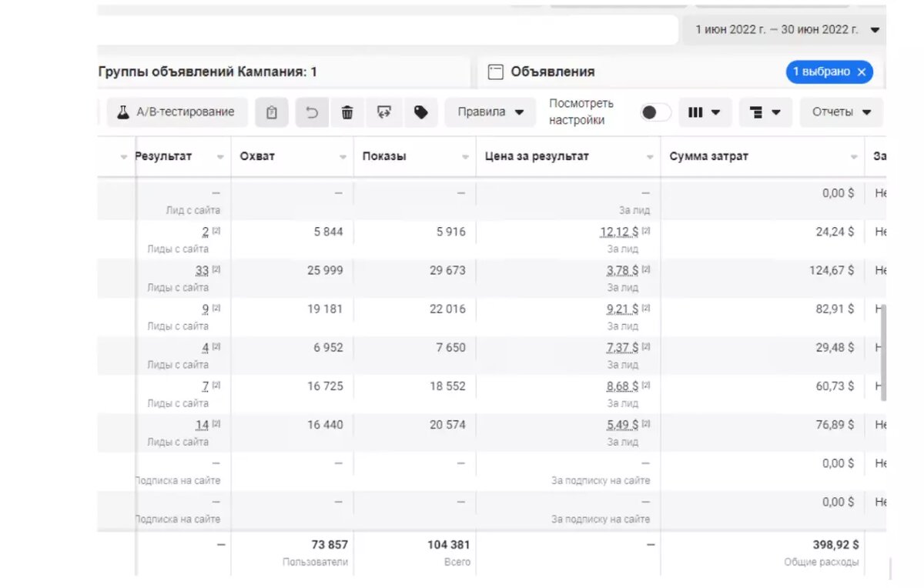Click result value 33 leads
Image resolution: width=924 pixels, height=588 pixels.
click(202, 271)
